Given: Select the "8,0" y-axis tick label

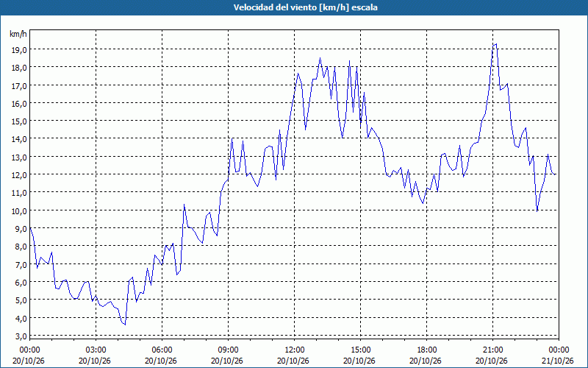Looking at the screenshot, I should click(21, 247).
